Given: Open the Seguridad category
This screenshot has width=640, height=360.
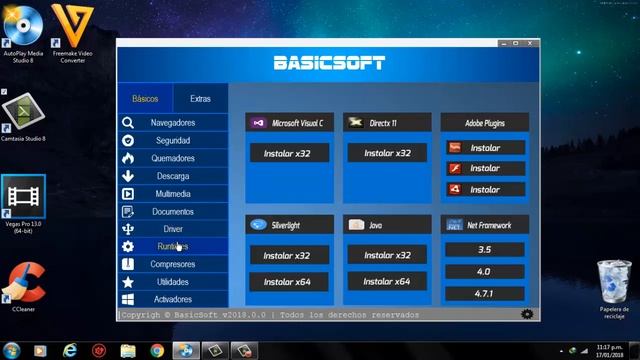Looking at the screenshot, I should click(x=173, y=140).
